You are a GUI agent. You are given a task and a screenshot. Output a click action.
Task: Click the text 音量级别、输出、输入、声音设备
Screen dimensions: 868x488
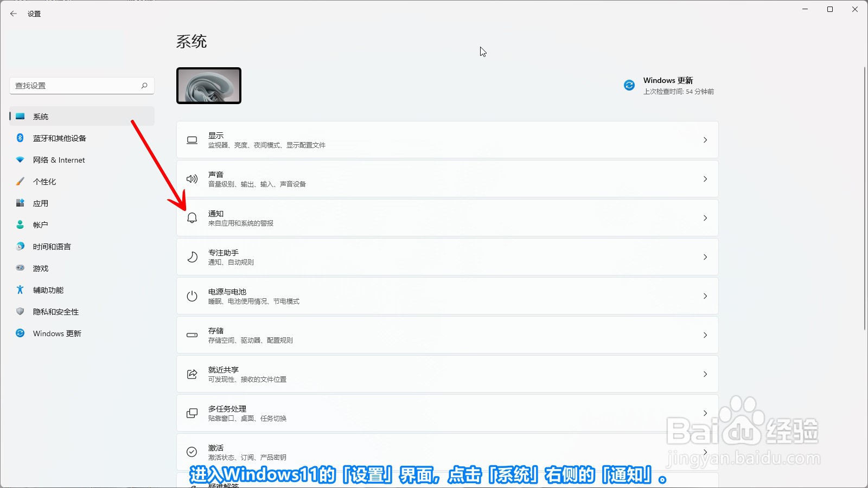[257, 184]
